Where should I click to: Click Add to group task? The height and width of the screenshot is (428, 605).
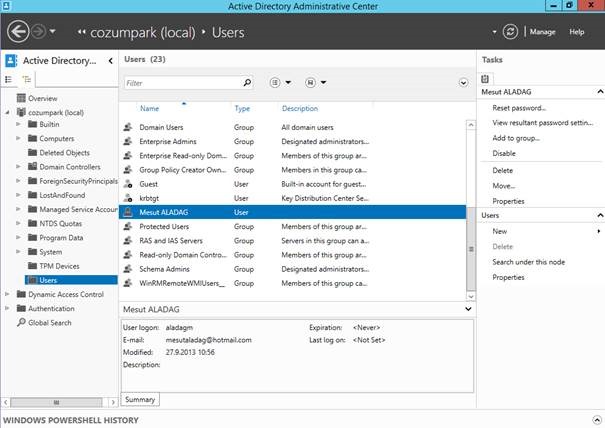click(x=515, y=138)
